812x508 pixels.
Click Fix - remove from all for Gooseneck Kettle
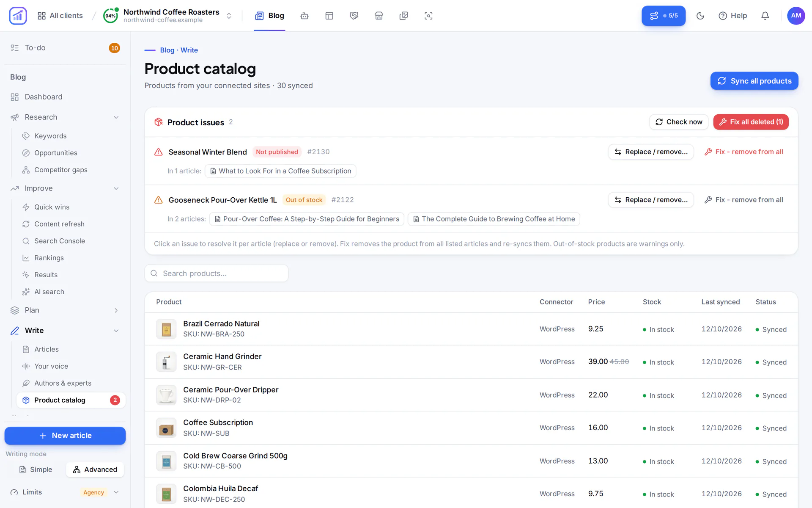(743, 200)
